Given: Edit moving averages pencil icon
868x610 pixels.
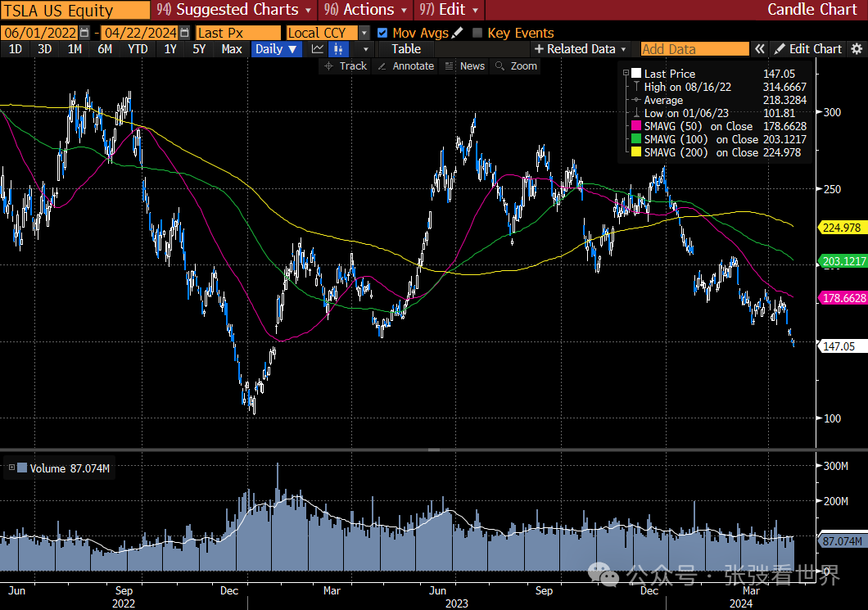Looking at the screenshot, I should [457, 33].
